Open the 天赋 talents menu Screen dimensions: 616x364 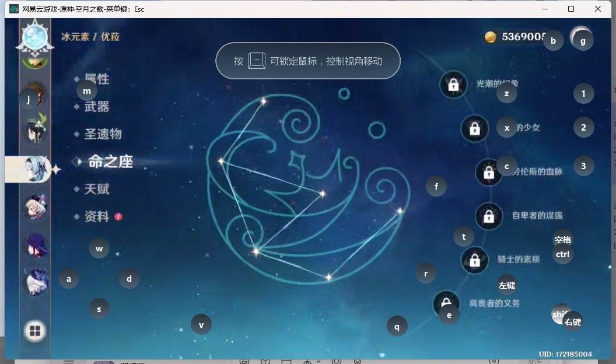click(x=97, y=189)
